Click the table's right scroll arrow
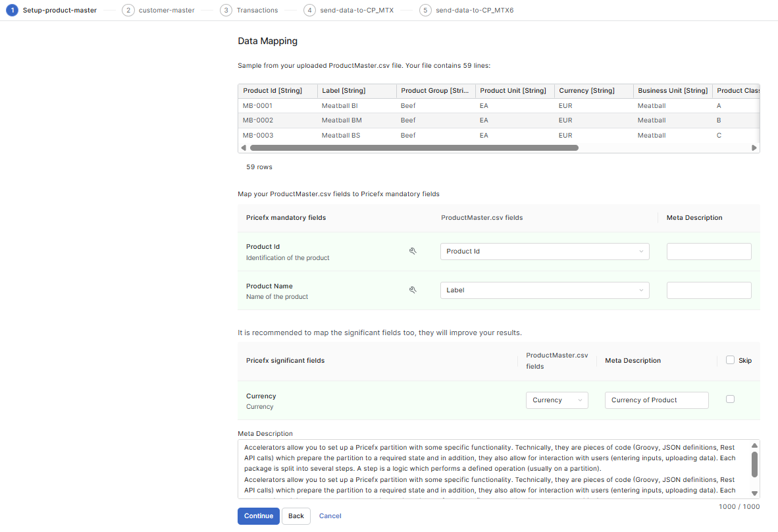Image resolution: width=778 pixels, height=532 pixels. pos(754,148)
